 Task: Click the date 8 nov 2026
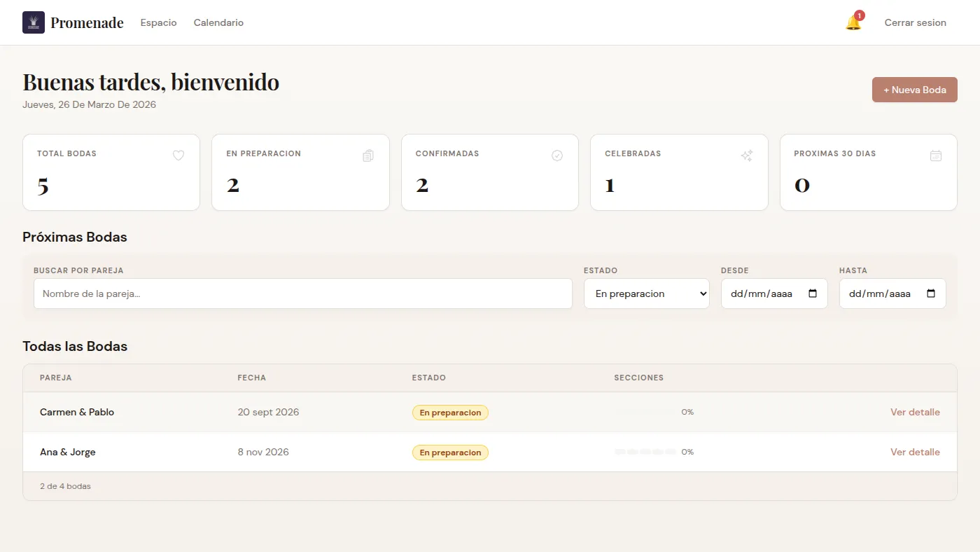point(263,452)
